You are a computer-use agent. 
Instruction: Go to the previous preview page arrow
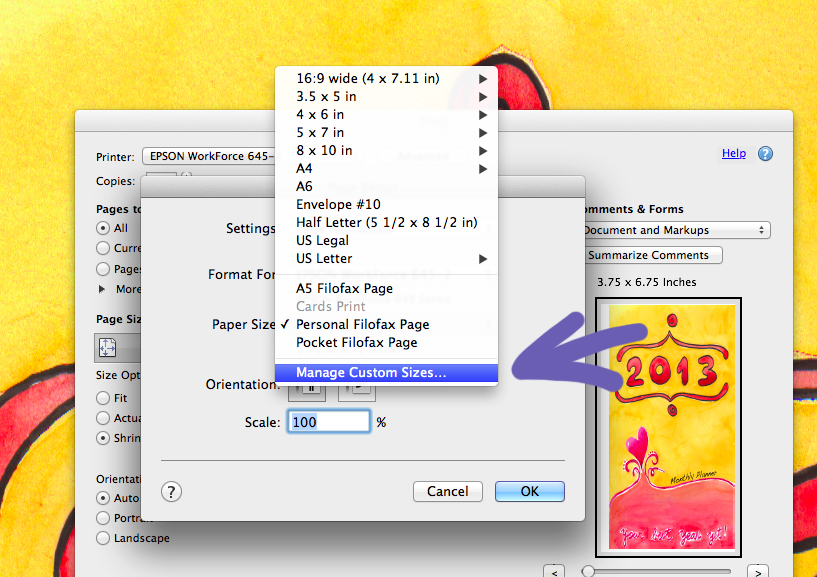554,571
